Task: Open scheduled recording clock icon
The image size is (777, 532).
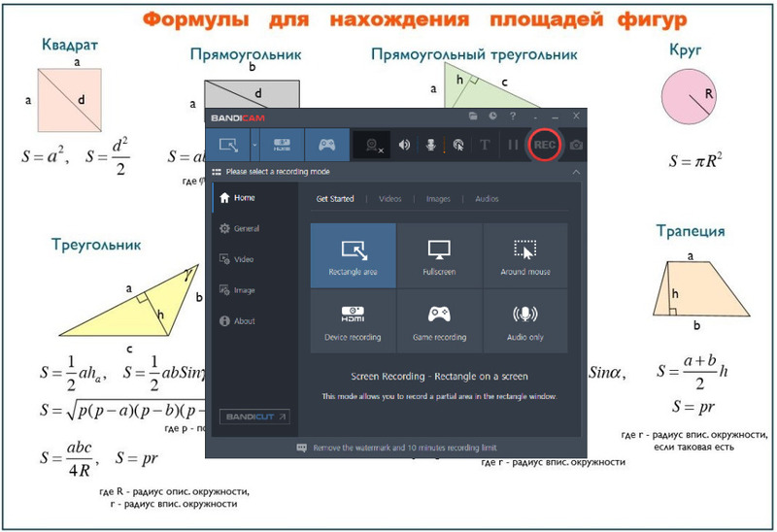Action: coord(492,116)
